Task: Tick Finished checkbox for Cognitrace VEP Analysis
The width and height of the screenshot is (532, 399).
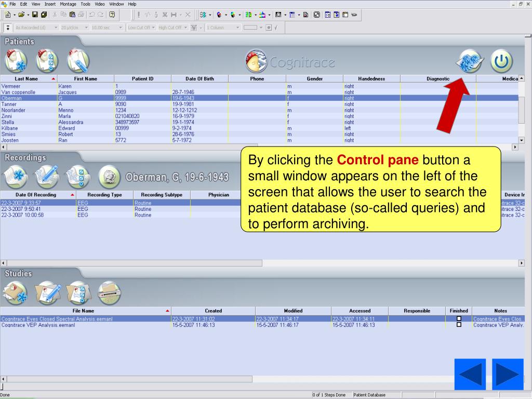Action: tap(459, 325)
